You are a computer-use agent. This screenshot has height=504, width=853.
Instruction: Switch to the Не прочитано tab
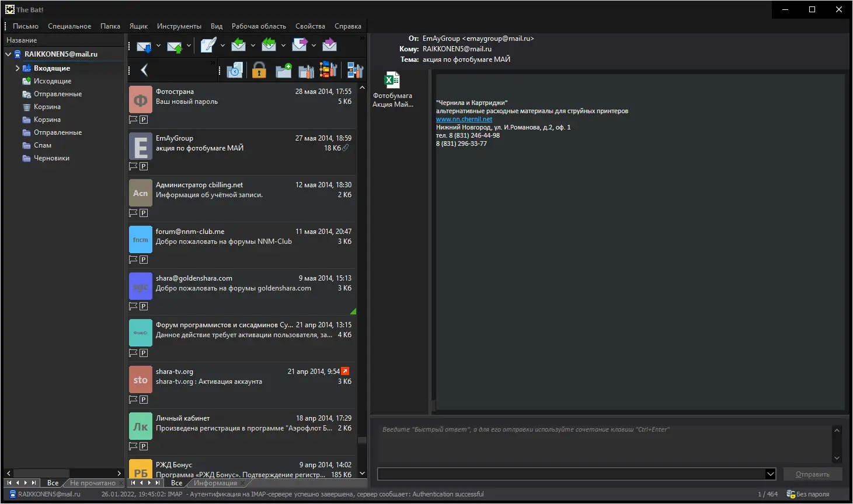point(93,483)
